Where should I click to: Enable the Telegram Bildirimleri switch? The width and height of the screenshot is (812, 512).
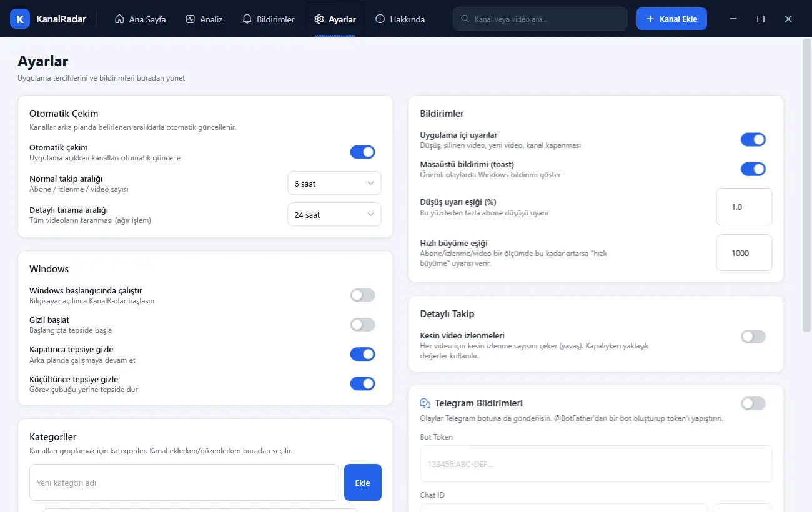point(753,403)
